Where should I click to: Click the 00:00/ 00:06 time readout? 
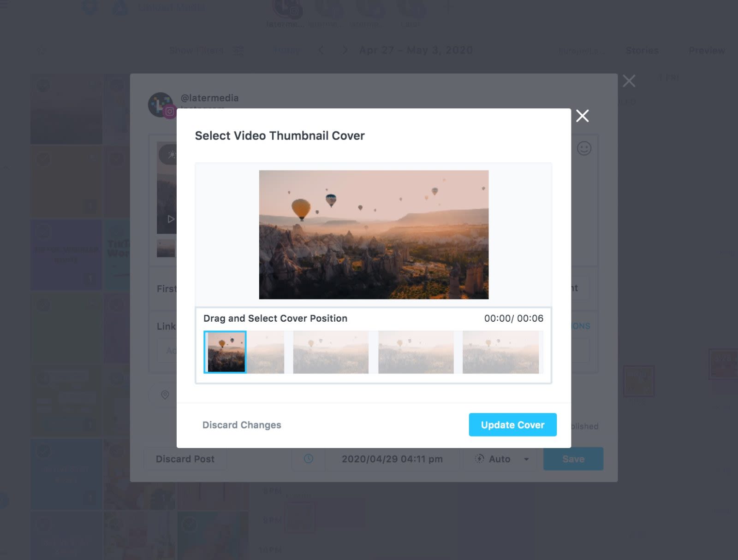tap(513, 318)
